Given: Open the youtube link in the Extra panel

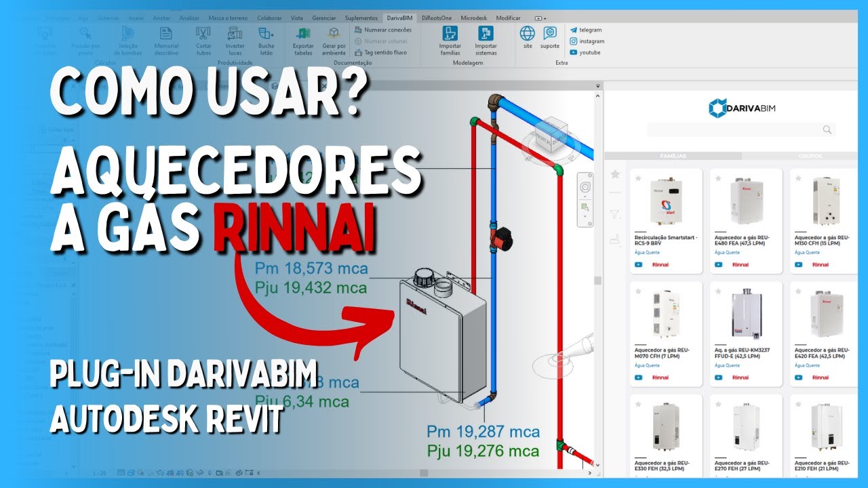Looking at the screenshot, I should tap(585, 52).
